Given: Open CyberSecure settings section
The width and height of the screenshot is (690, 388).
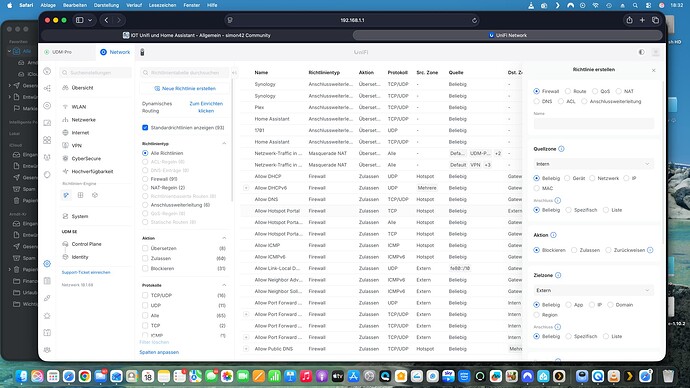Looking at the screenshot, I should 86,158.
